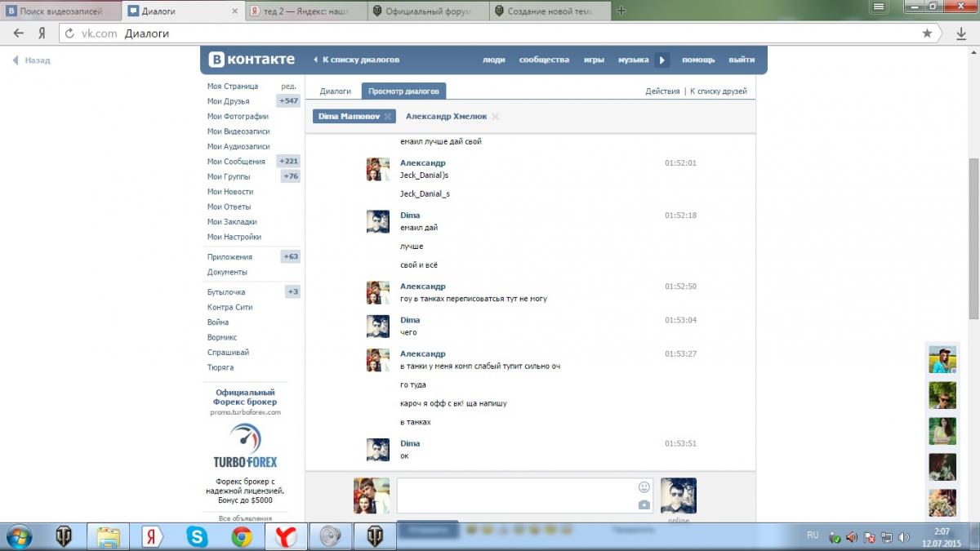Screen dimensions: 980x551
Task: Open Бутылочка app
Action: pyautogui.click(x=226, y=292)
